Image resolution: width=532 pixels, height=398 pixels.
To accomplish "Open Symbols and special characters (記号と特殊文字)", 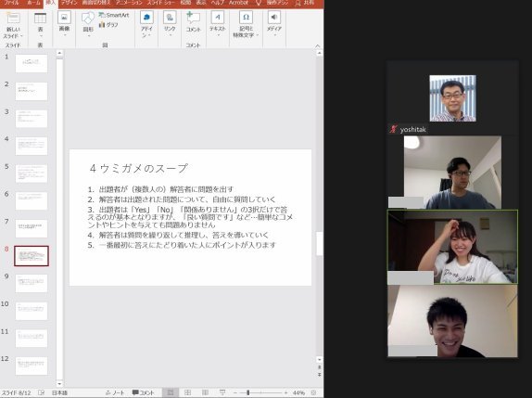I will [x=246, y=18].
